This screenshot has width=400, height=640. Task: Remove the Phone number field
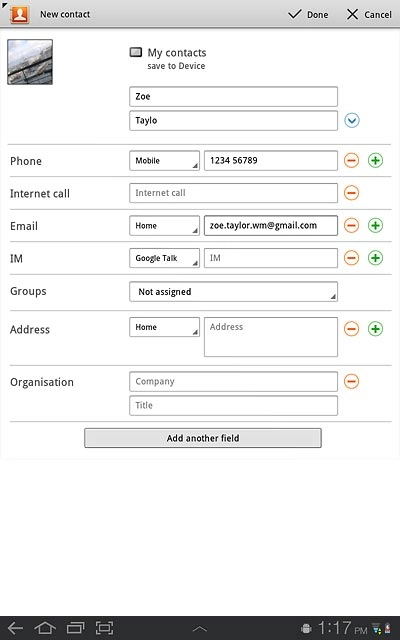point(351,160)
